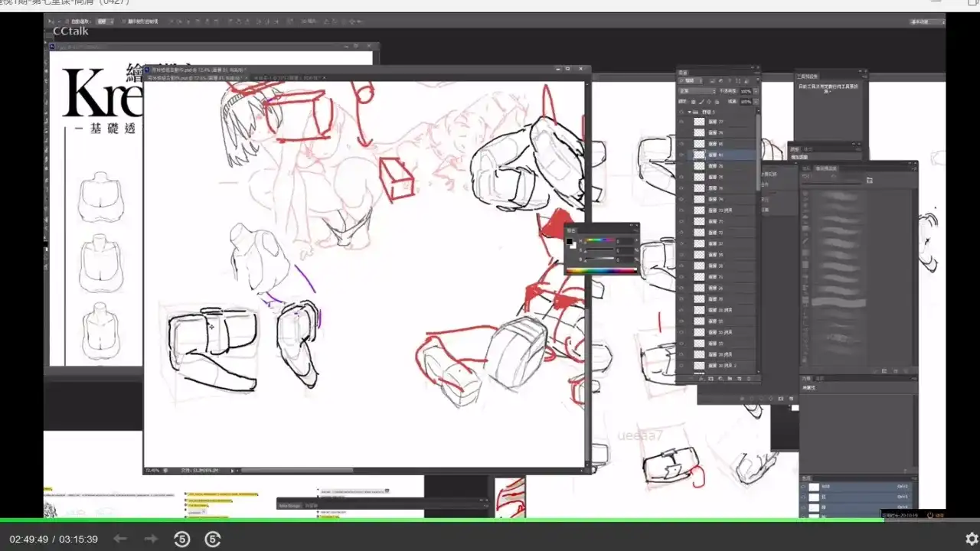This screenshot has height=551, width=980.
Task: Click the new folder icon in brush presets panel
Action: pos(870,181)
